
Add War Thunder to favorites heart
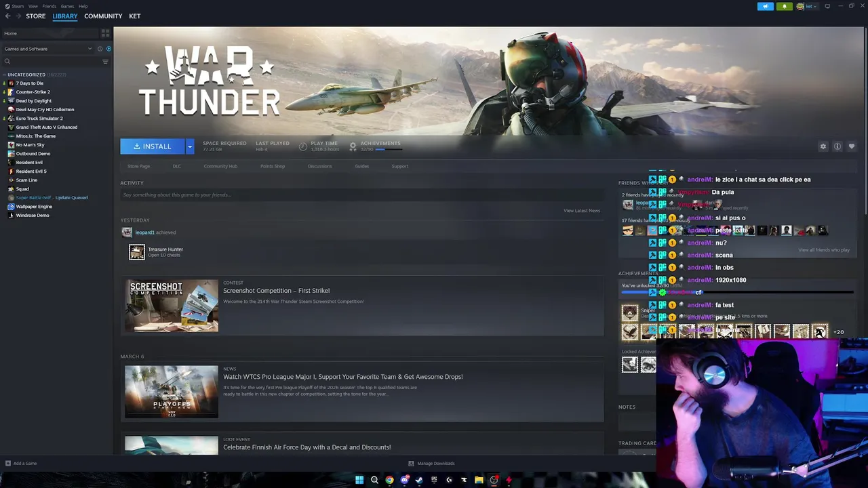(852, 146)
